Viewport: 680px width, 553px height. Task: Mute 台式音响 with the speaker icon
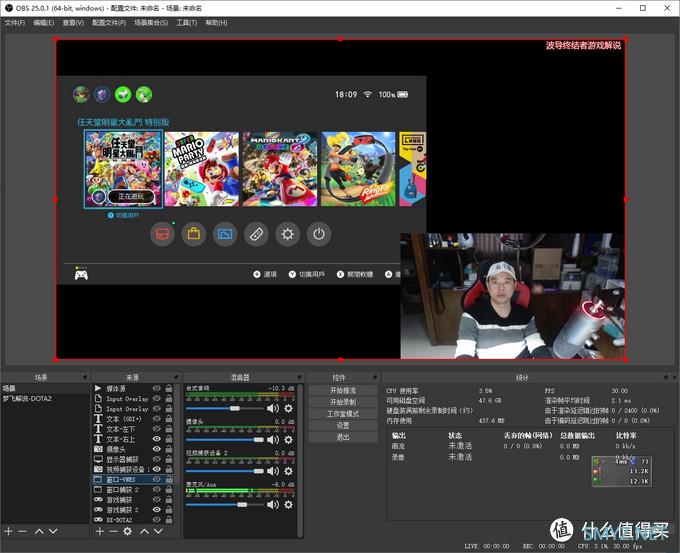coord(273,409)
